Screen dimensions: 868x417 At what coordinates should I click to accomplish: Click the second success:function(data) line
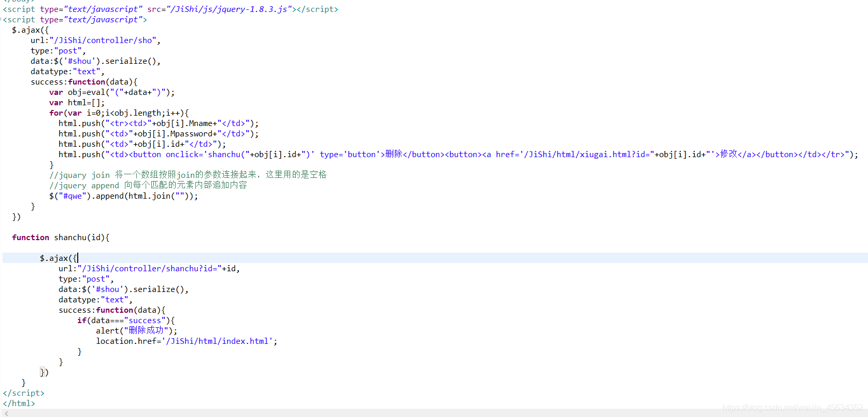coord(112,310)
